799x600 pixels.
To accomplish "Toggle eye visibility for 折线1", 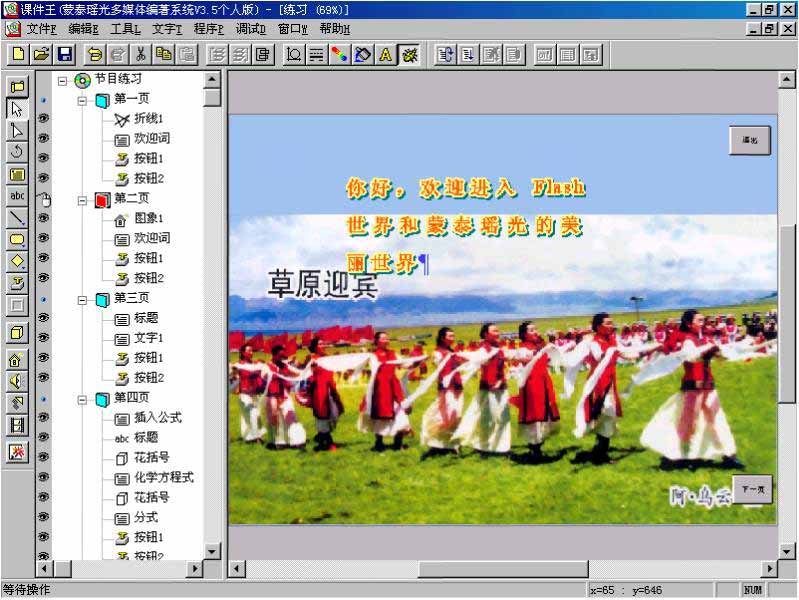I will coord(44,118).
